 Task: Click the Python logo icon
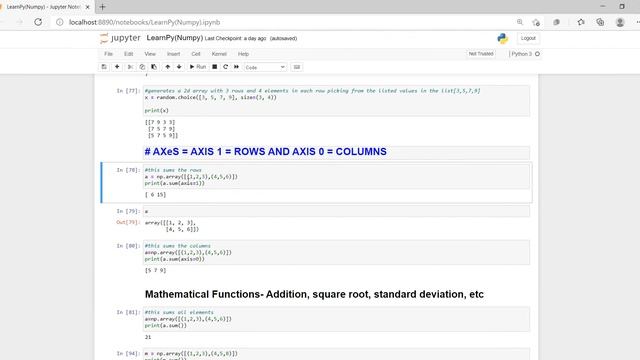502,38
